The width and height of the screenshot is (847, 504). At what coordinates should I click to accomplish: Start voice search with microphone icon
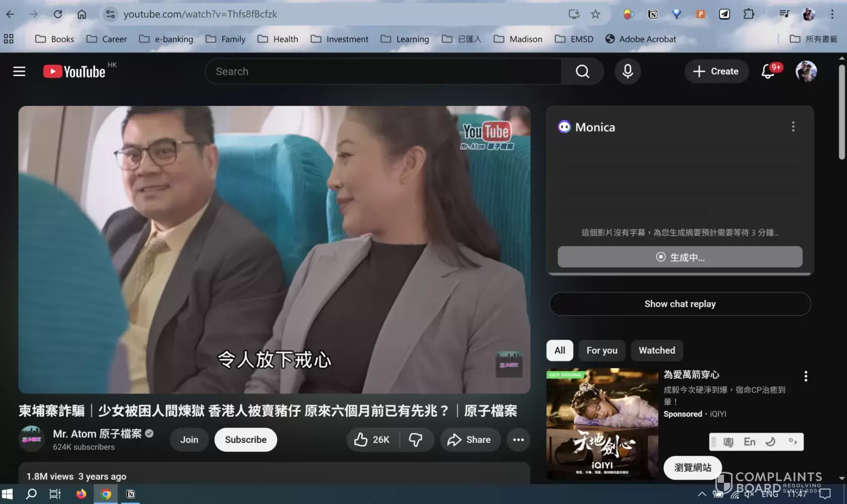628,72
